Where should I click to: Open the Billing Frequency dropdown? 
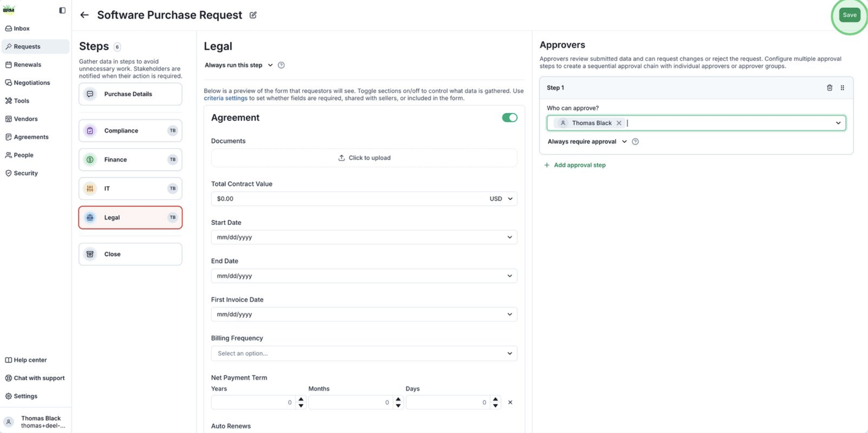pyautogui.click(x=364, y=353)
